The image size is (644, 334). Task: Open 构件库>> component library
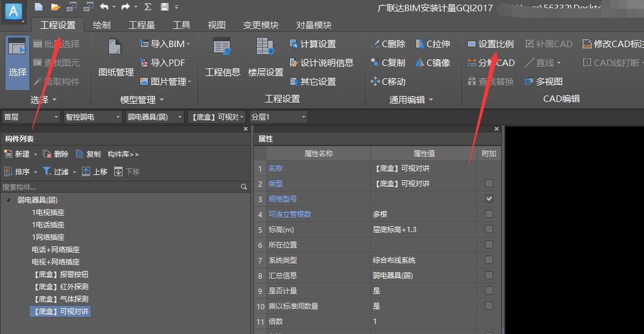pyautogui.click(x=123, y=154)
